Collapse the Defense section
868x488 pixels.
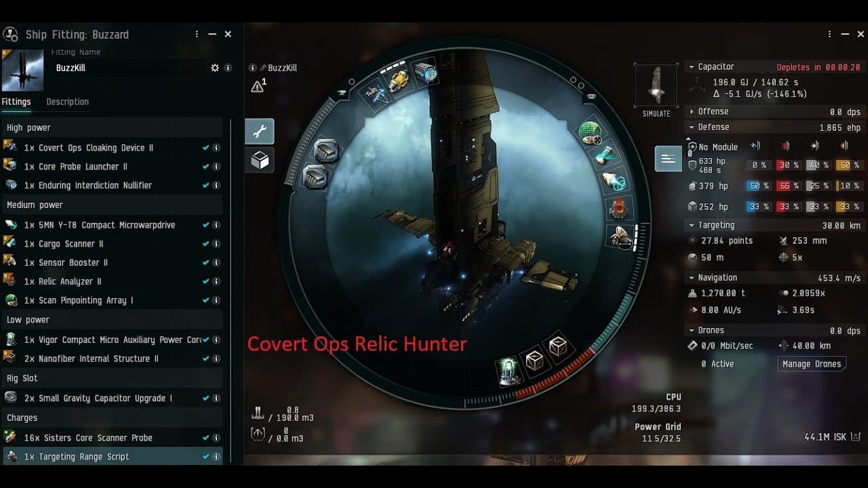pyautogui.click(x=691, y=127)
